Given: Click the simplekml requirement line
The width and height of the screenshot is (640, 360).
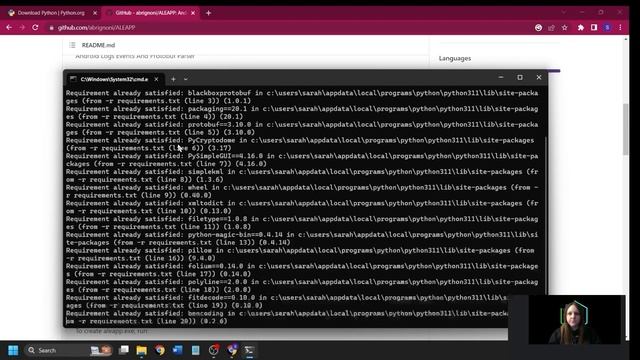Looking at the screenshot, I should pos(302,176).
